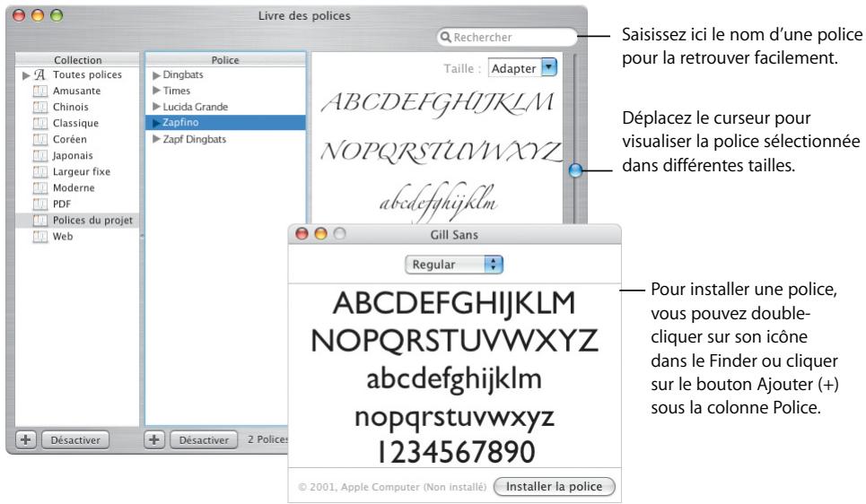Viewport: 866px width, 504px height.
Task: Select the Times font name
Action: coord(177,91)
